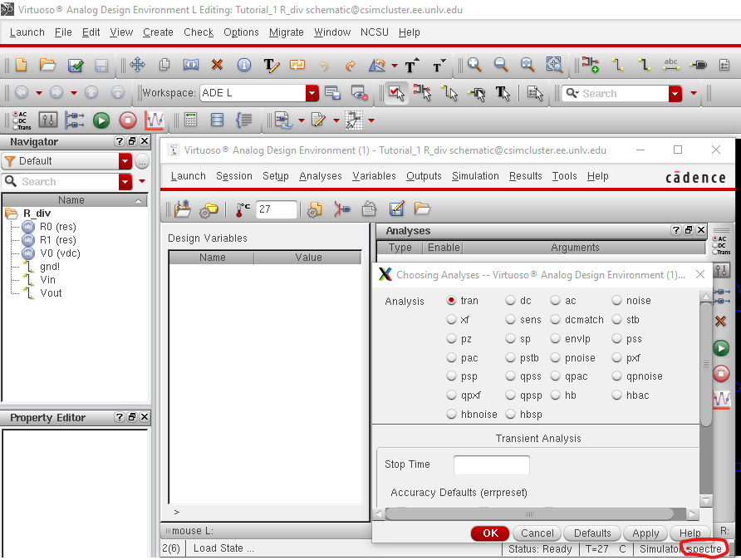
Task: Open the Navigator Default filter dropdown
Action: (x=125, y=161)
